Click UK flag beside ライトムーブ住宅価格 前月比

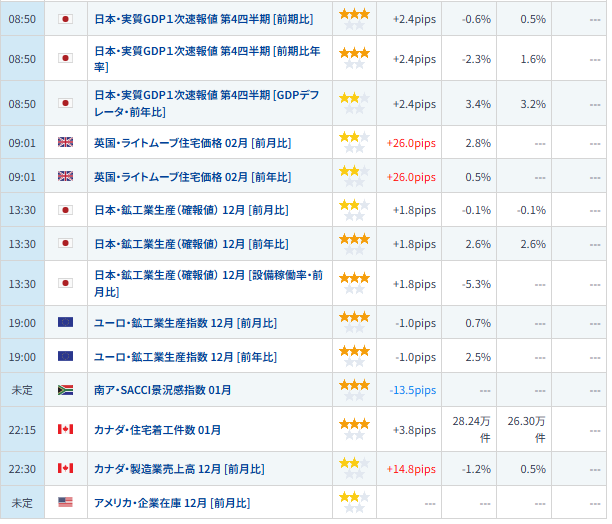point(66,143)
